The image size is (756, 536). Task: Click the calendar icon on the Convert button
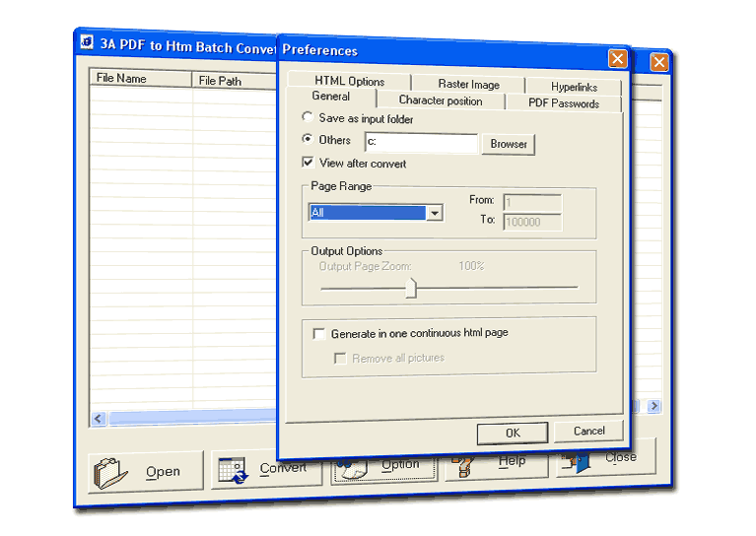click(233, 470)
